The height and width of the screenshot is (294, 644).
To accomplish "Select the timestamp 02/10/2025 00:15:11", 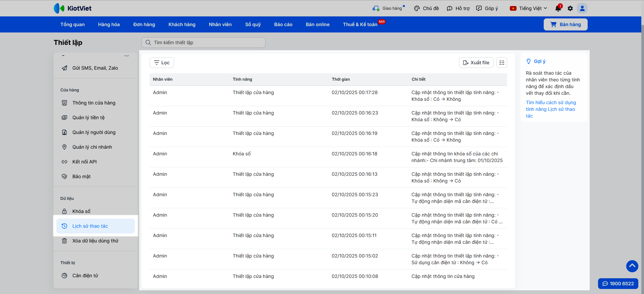I will 354,235.
